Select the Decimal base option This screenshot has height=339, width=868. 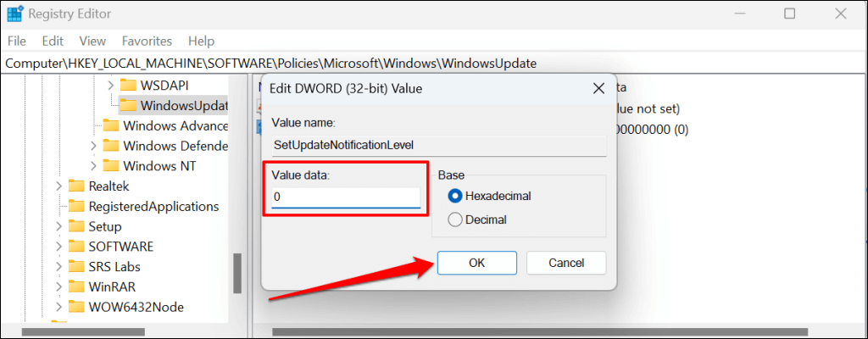[x=455, y=220]
